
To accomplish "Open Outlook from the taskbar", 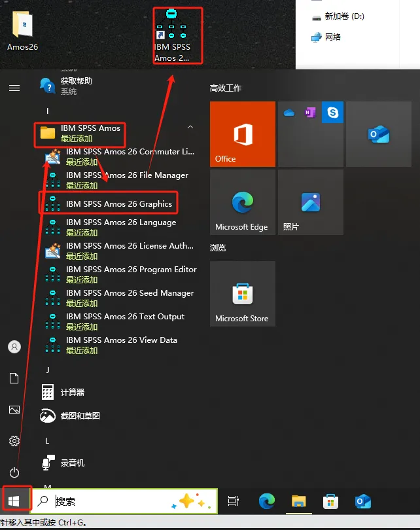I will (363, 501).
